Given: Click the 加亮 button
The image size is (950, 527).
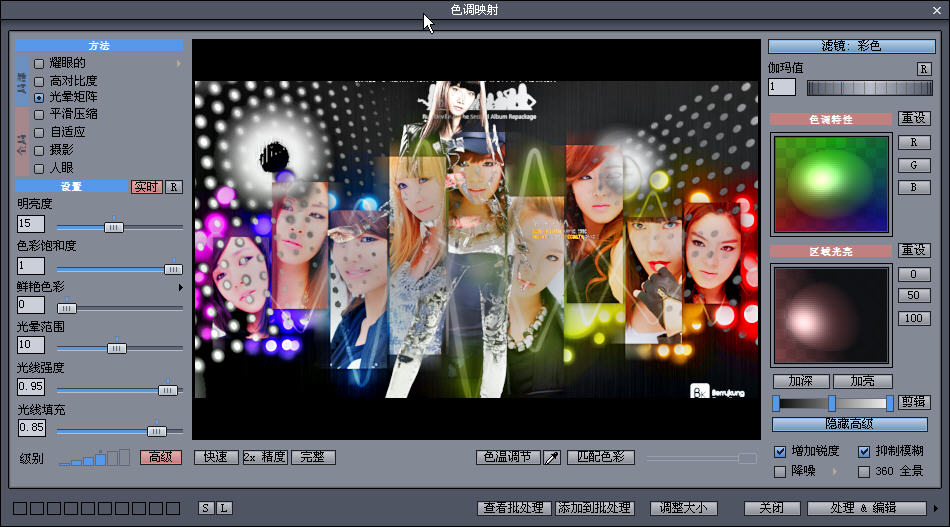Looking at the screenshot, I should (862, 381).
